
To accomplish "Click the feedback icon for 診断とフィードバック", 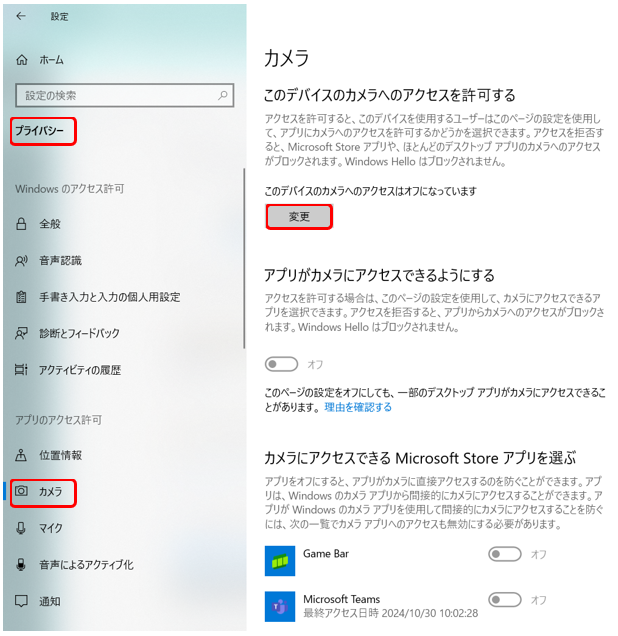I will [x=21, y=333].
